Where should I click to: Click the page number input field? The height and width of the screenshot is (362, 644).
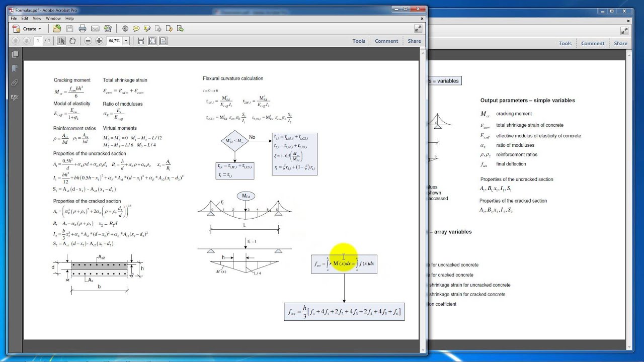click(38, 41)
